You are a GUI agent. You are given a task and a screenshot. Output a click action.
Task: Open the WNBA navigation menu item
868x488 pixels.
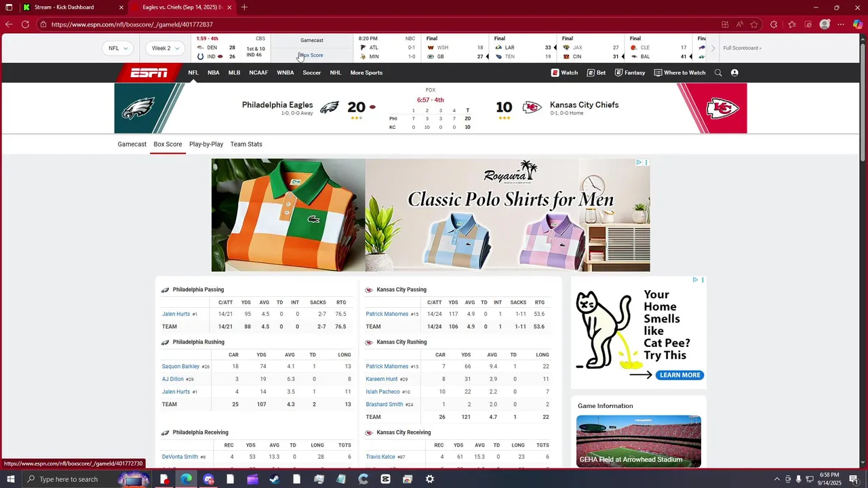285,73
